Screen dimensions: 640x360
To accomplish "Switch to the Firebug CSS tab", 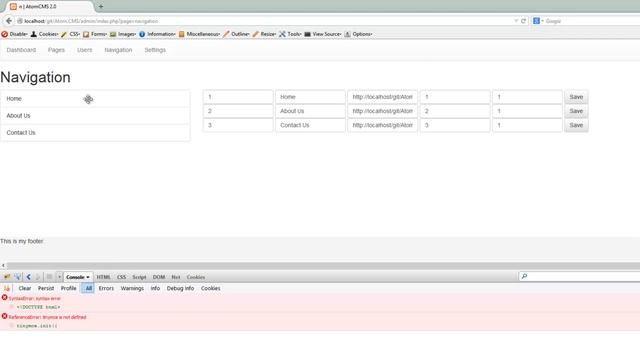I will (x=122, y=277).
